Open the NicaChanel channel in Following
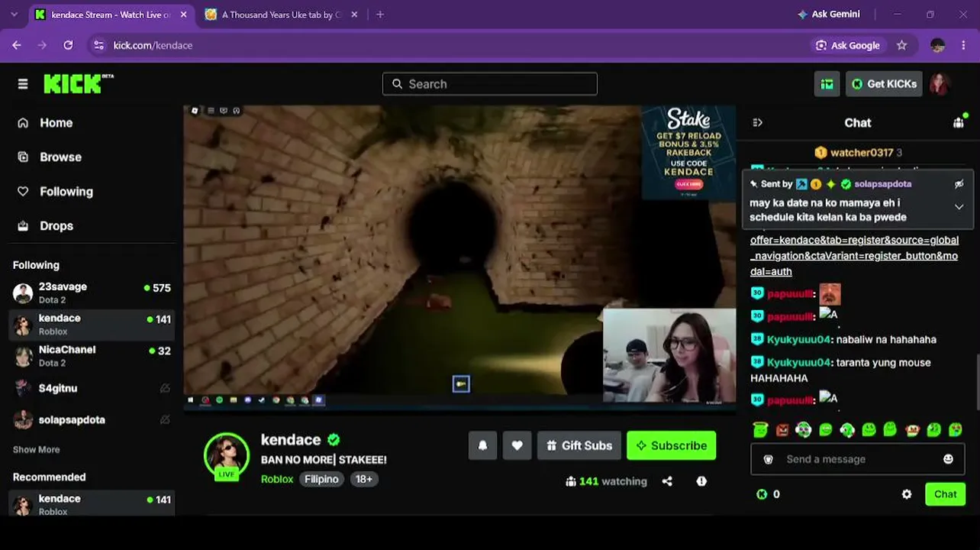Screen dimensions: 980x550 click(x=92, y=355)
